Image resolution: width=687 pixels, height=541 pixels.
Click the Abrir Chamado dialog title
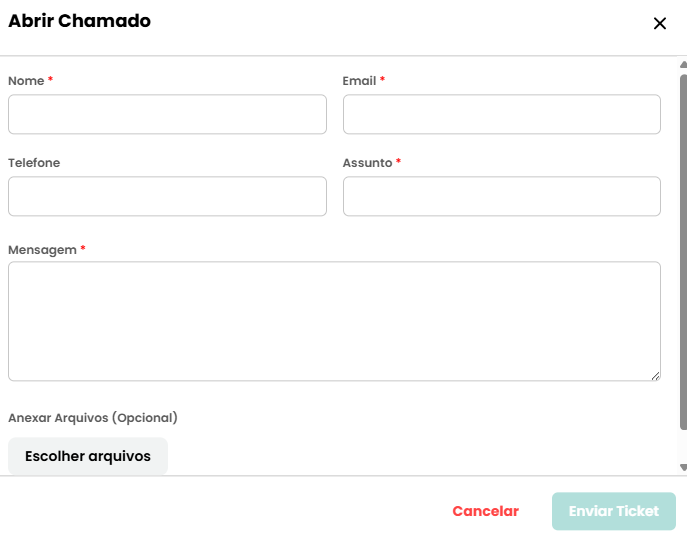pos(80,21)
